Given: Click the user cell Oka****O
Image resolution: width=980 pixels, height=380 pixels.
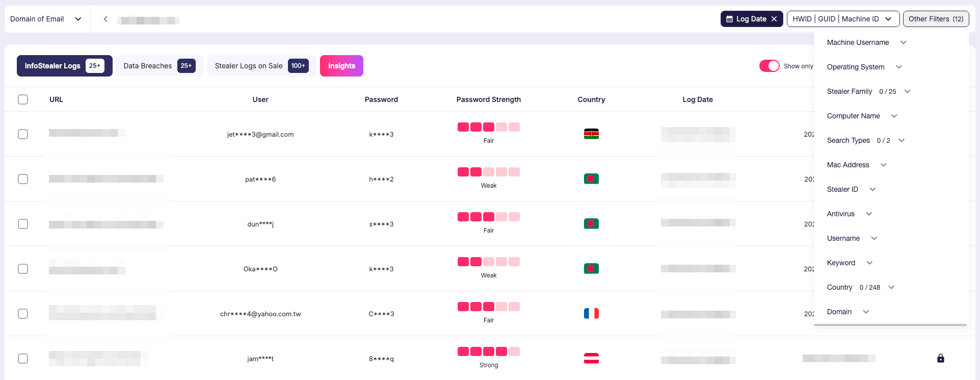Looking at the screenshot, I should click(260, 269).
